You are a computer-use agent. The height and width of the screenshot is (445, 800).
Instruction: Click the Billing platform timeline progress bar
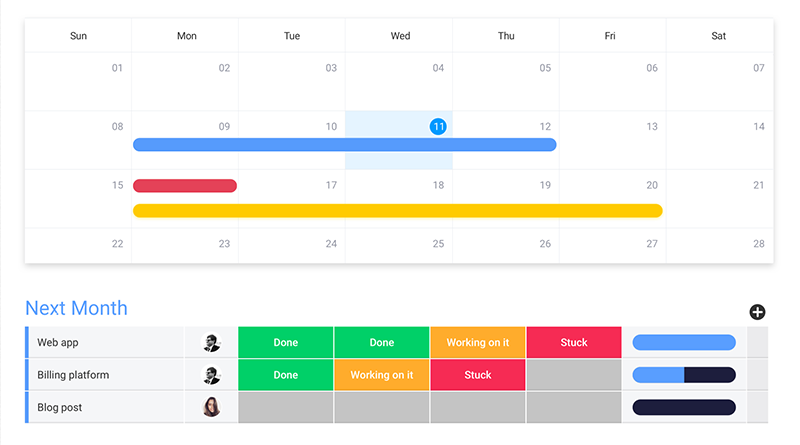point(684,375)
